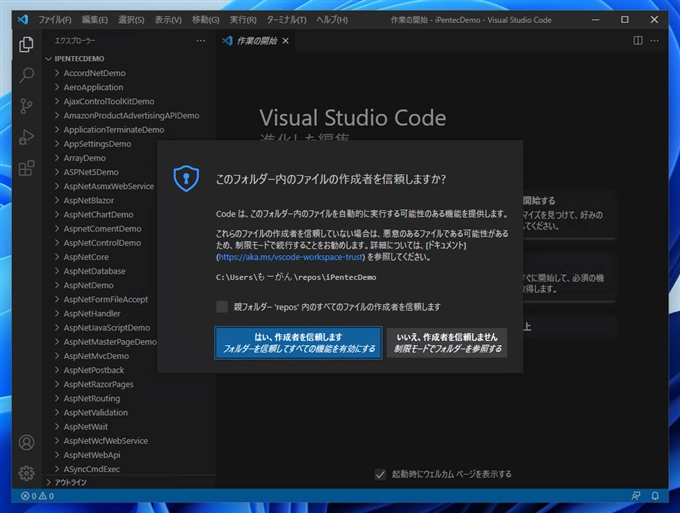
Task: Select the ASPNet5Demo folder
Action: coord(91,172)
